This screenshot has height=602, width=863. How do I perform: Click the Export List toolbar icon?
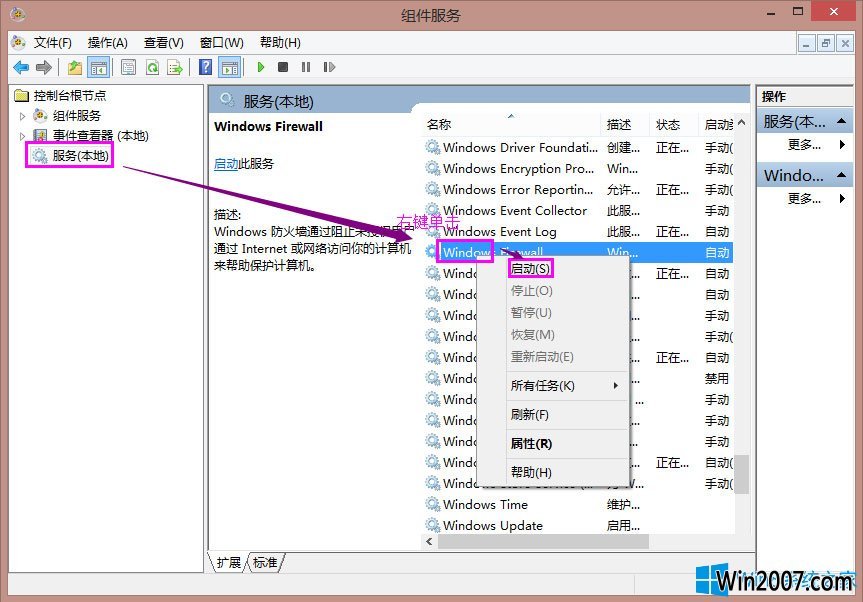tap(175, 68)
